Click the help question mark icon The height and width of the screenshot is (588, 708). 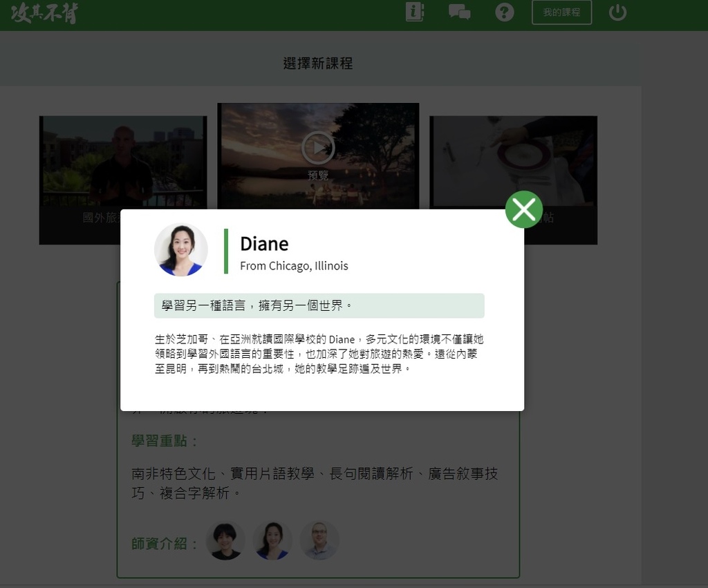click(x=504, y=12)
